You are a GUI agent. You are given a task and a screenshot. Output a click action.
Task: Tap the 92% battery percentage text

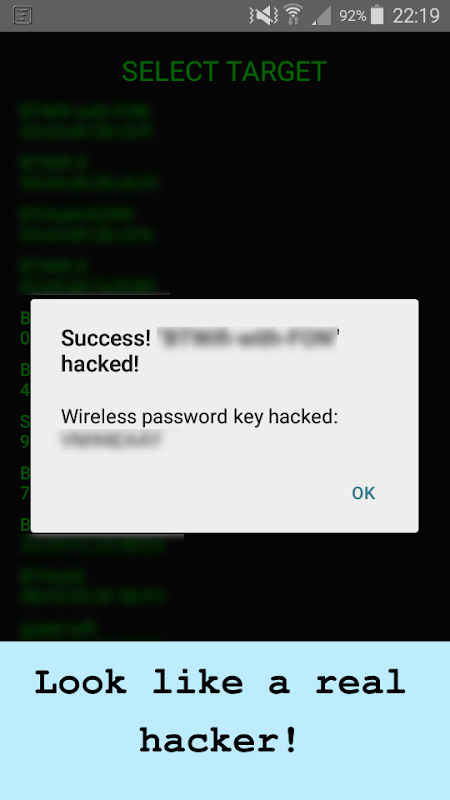click(353, 16)
